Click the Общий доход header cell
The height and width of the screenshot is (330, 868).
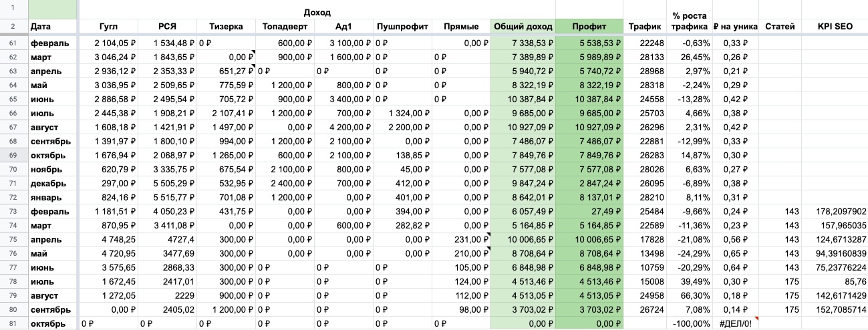click(x=523, y=27)
